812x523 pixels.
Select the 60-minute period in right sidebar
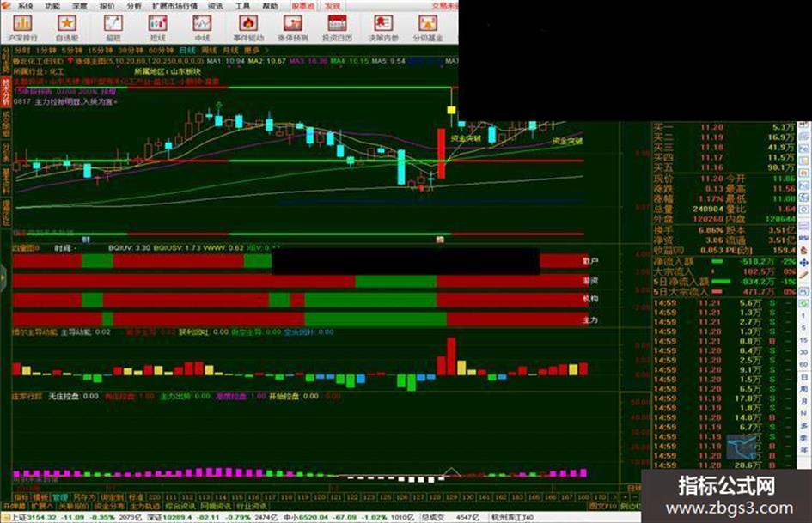[803, 364]
